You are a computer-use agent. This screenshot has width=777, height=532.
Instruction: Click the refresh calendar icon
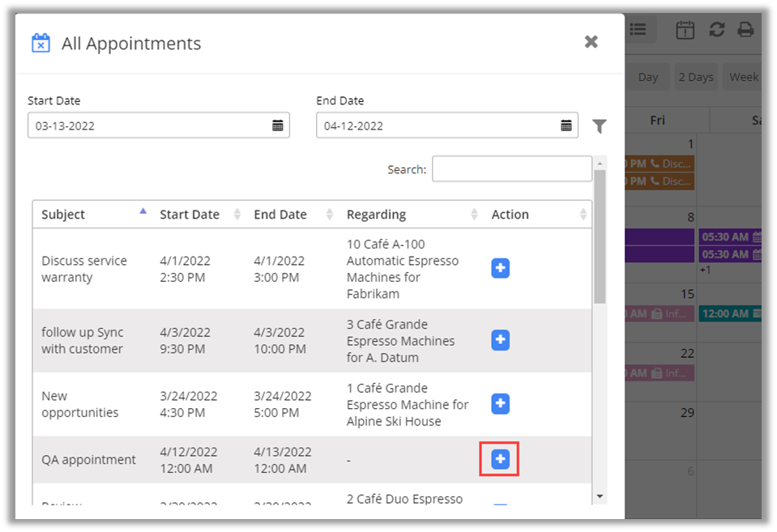(x=716, y=30)
